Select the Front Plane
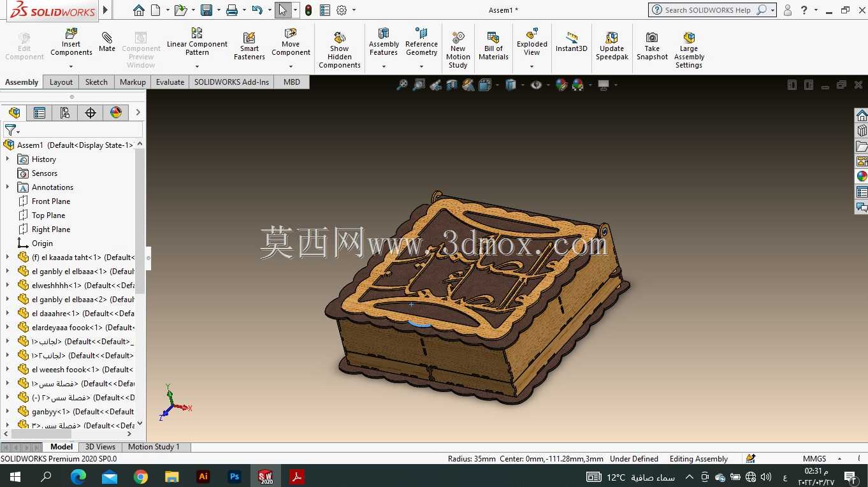Viewport: 868px width, 487px height. pos(51,201)
